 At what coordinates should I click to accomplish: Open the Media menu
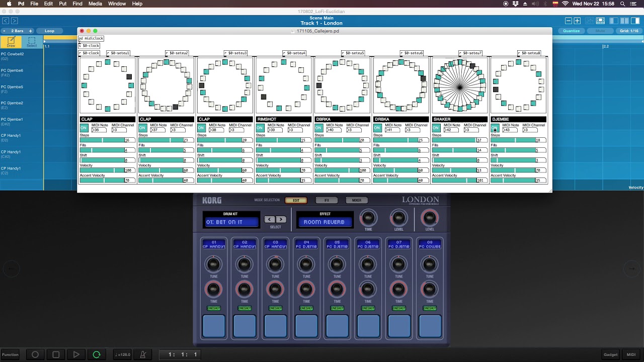(x=95, y=4)
